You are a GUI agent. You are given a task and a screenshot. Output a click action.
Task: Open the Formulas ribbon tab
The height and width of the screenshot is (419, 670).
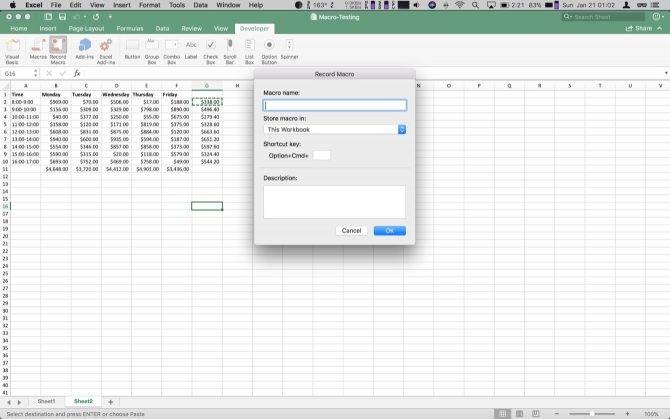click(130, 28)
